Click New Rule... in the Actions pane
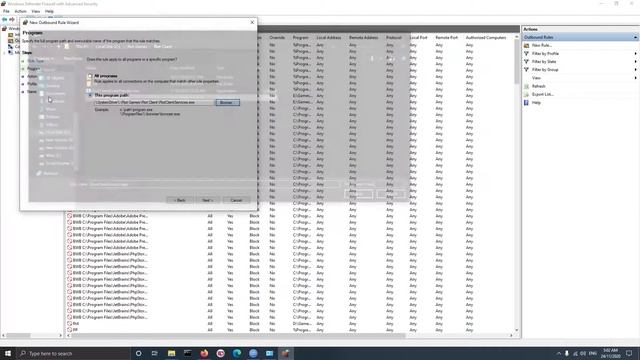The image size is (640, 360). click(542, 45)
